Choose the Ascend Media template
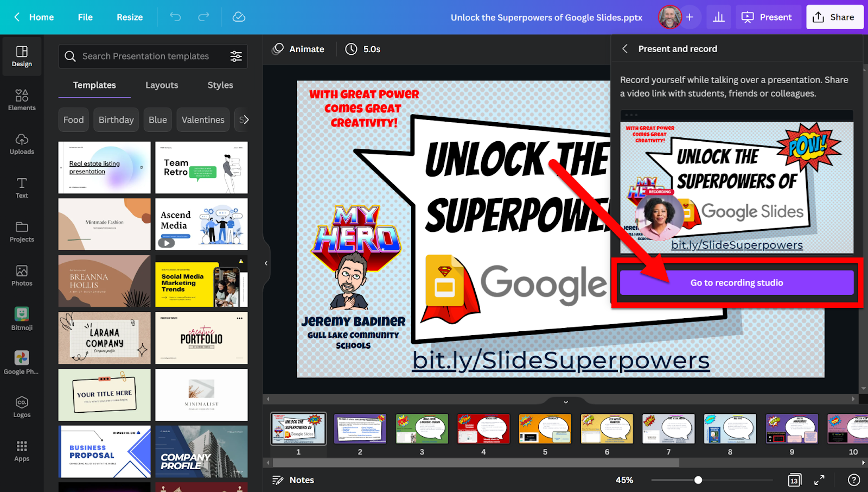868x492 pixels. click(x=202, y=224)
